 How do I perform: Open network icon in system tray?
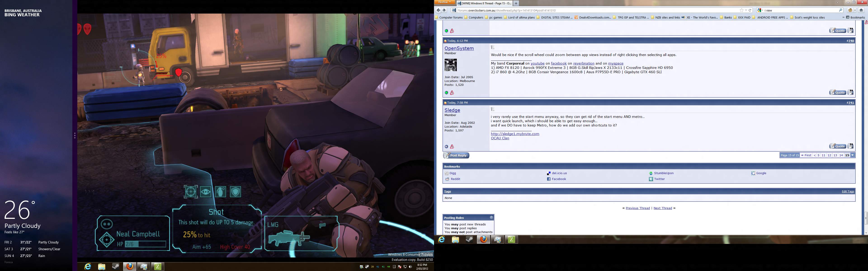[405, 267]
